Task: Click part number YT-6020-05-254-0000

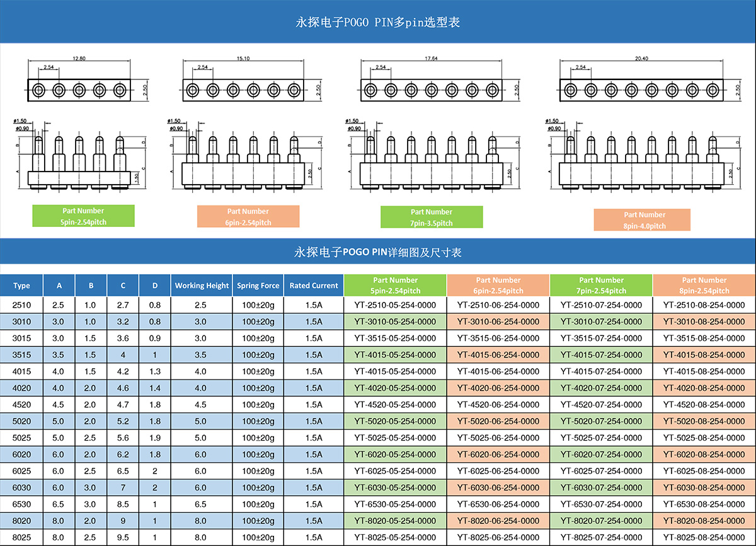Action: click(x=395, y=454)
